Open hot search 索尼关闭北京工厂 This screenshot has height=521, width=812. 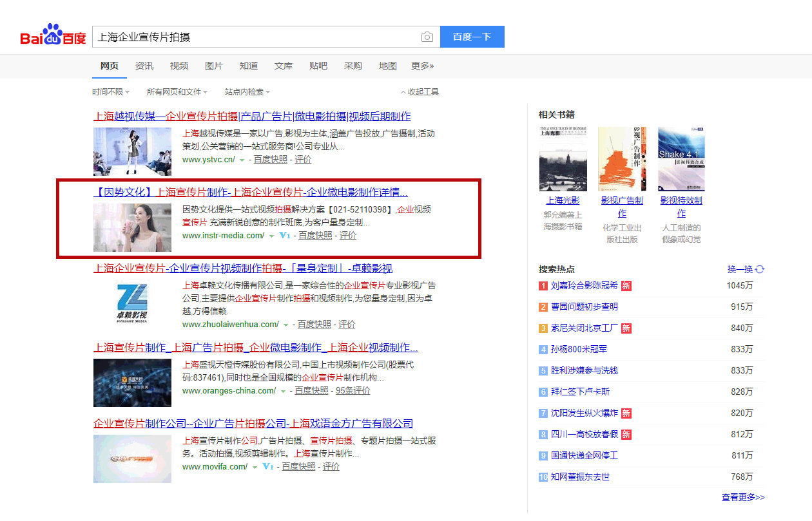point(584,328)
